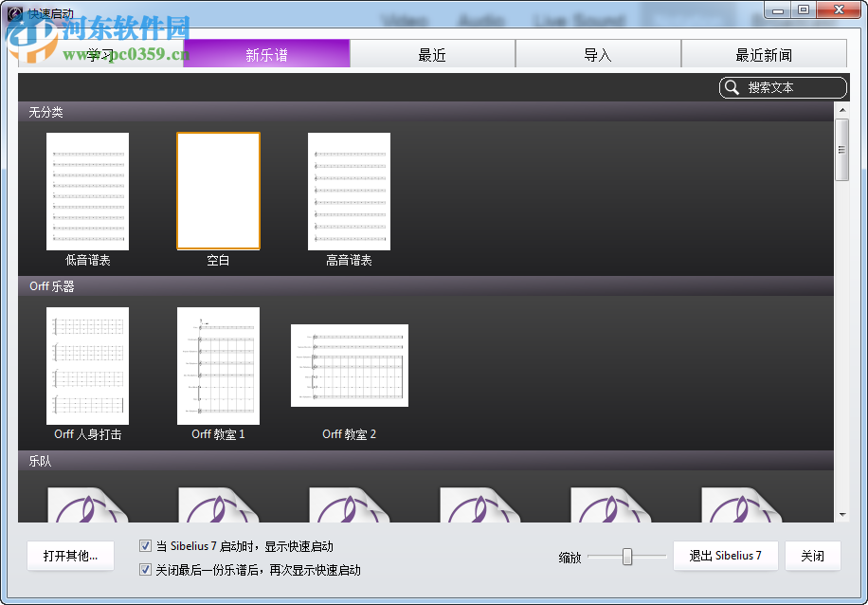Click 退出 Sibelius 7 button

coord(725,556)
